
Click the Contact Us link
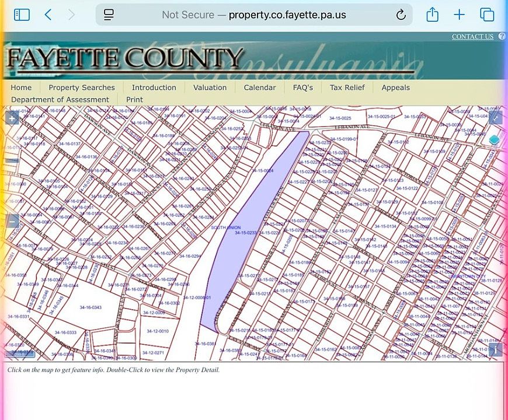(x=472, y=36)
